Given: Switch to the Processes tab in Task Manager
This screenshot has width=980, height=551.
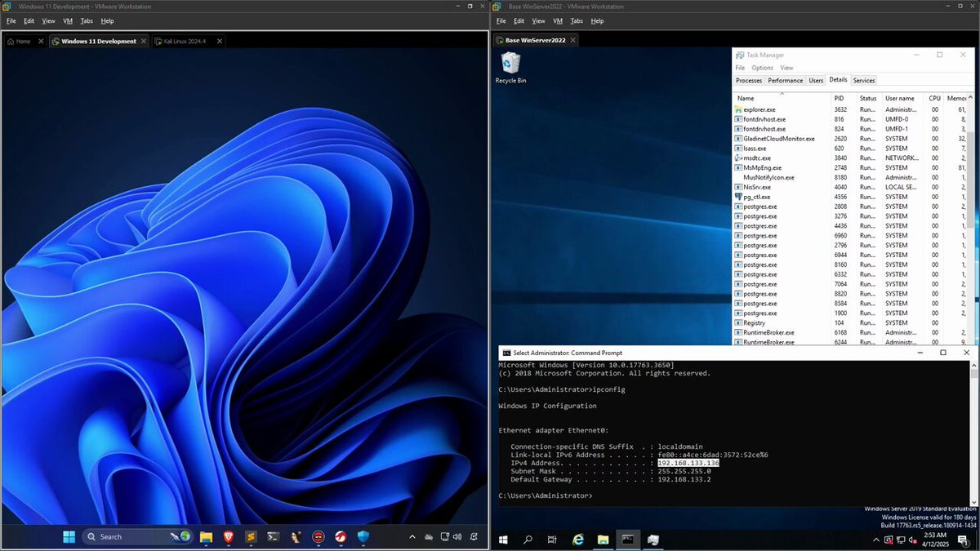Looking at the screenshot, I should [749, 80].
